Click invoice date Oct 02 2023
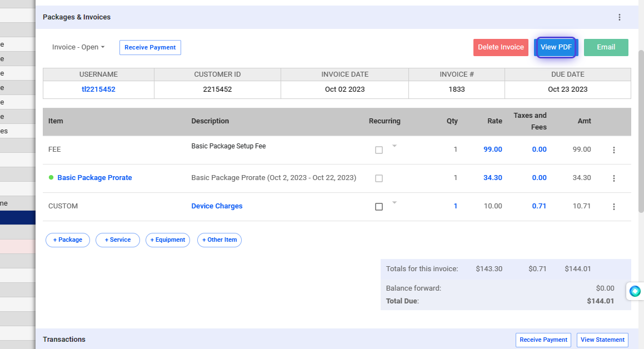644x349 pixels. pyautogui.click(x=345, y=89)
